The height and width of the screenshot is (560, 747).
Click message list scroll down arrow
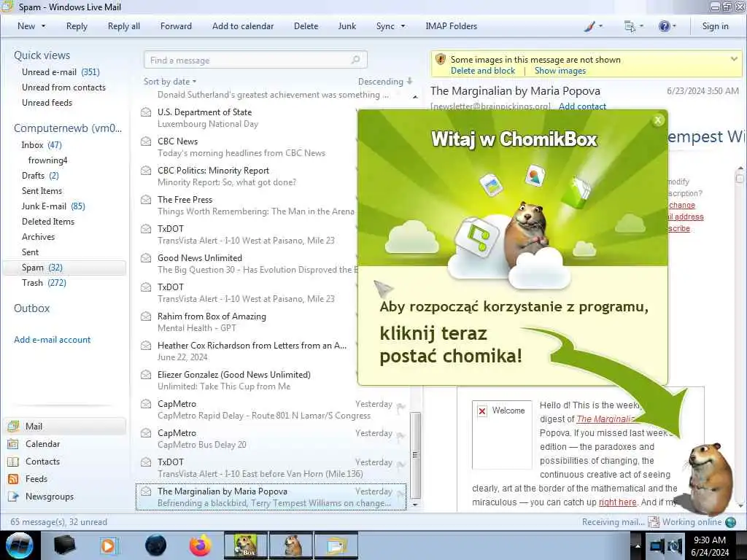415,505
